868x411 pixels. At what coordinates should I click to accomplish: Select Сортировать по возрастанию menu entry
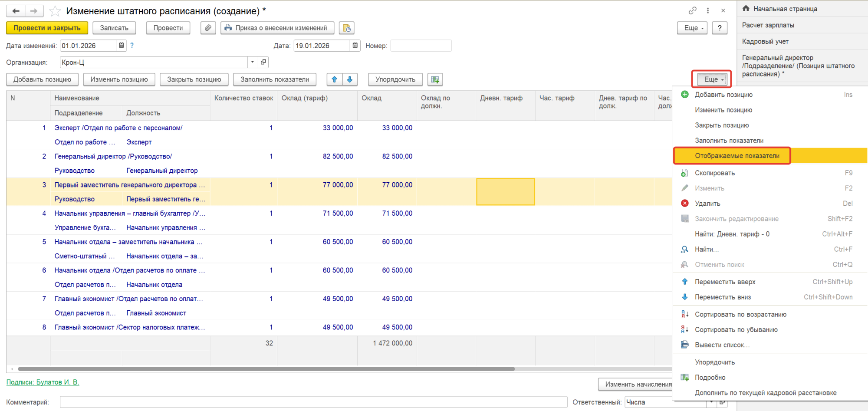pyautogui.click(x=740, y=315)
